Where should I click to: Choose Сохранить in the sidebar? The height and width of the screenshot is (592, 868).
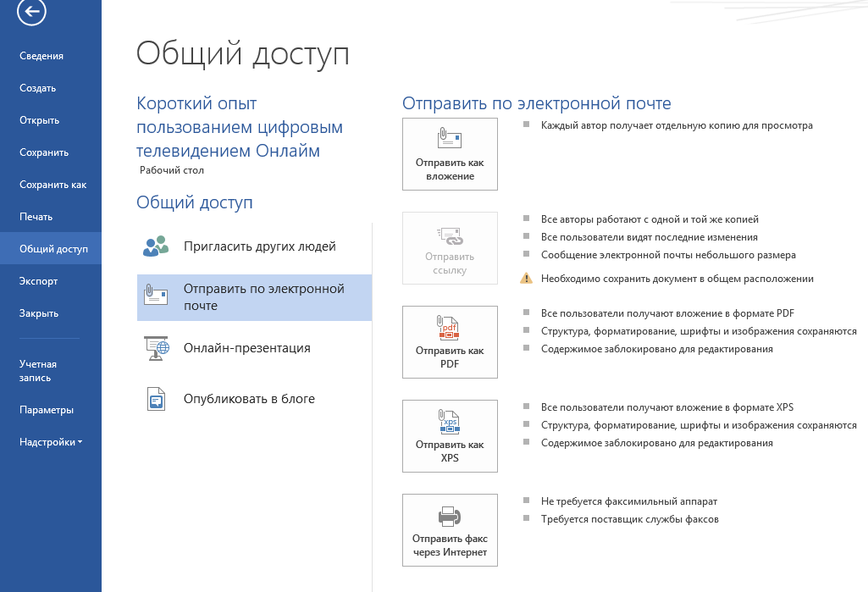[44, 152]
